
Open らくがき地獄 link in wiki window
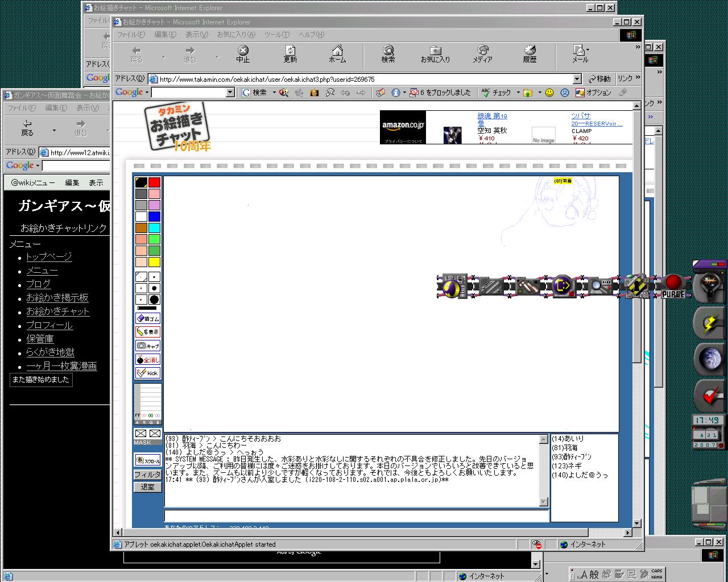[50, 352]
